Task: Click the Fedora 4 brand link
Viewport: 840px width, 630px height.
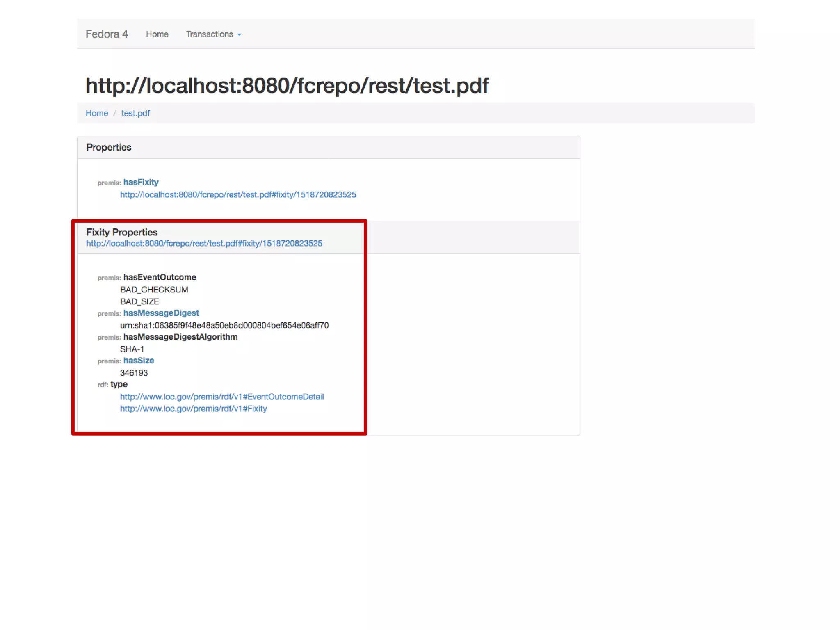Action: point(107,34)
